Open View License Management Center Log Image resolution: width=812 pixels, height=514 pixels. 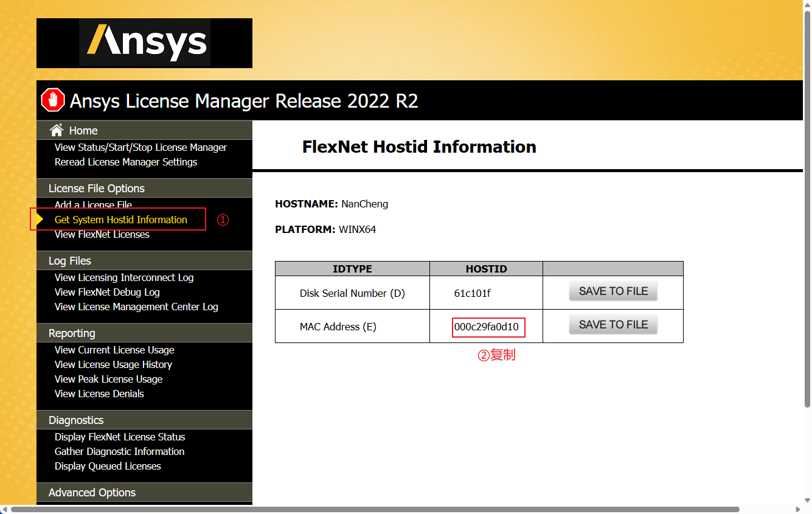coord(136,307)
